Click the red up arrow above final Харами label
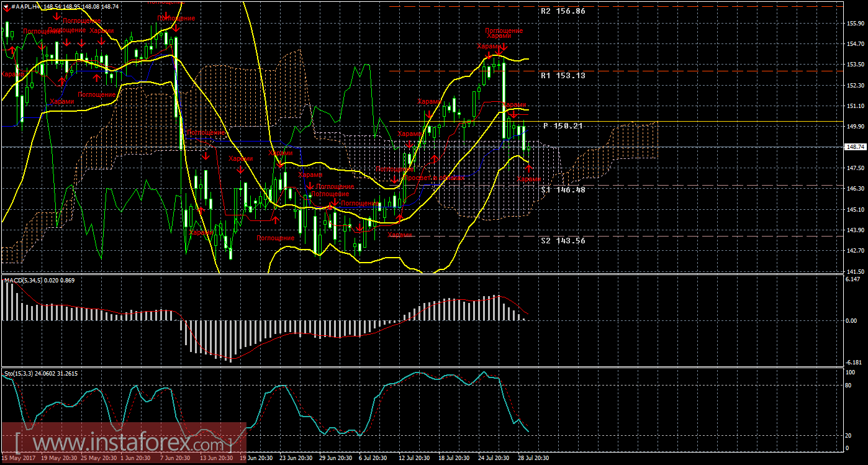 [x=528, y=169]
